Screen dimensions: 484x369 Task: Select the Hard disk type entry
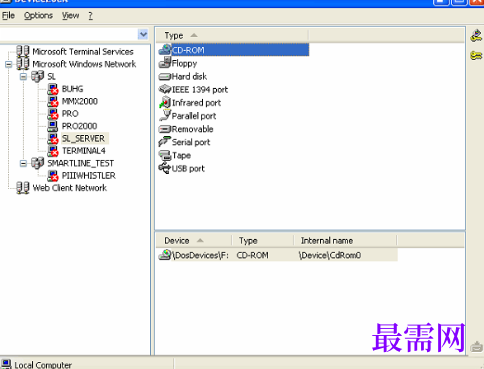189,77
